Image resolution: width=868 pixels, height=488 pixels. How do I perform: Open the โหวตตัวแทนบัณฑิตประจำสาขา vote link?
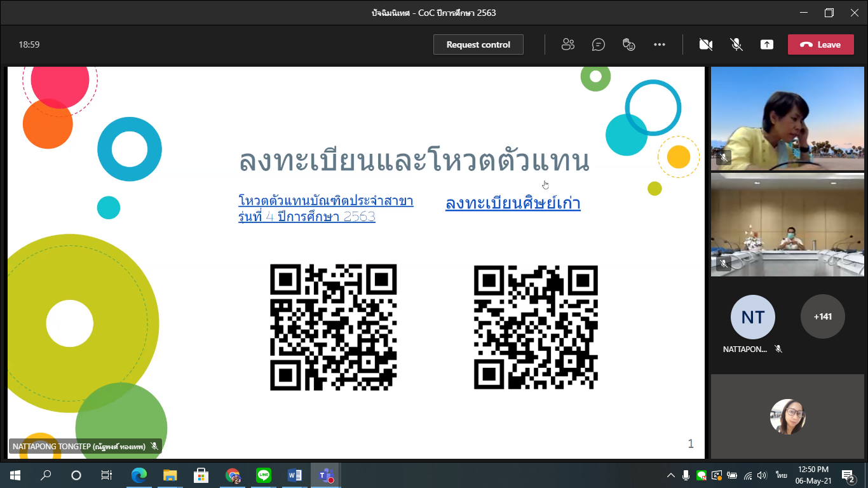coord(325,209)
